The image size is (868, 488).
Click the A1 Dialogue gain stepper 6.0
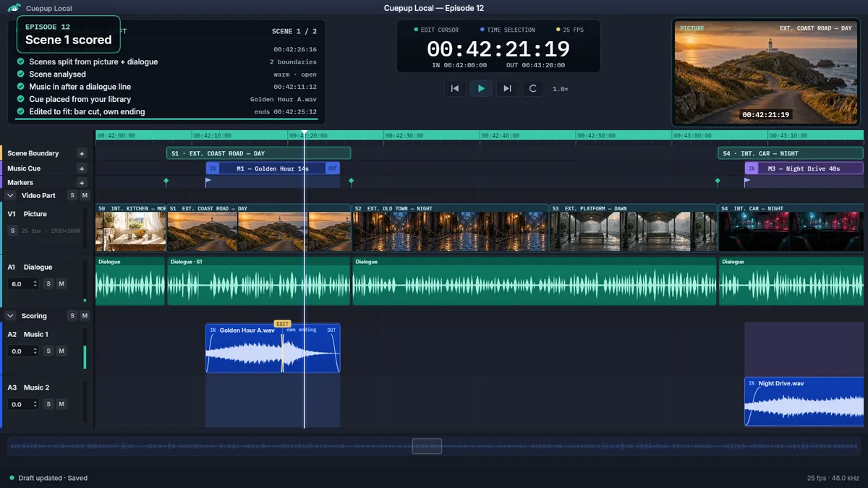coord(23,284)
